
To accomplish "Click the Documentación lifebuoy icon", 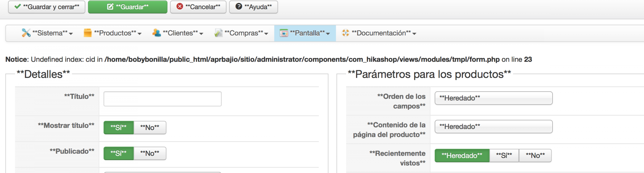I will point(346,33).
